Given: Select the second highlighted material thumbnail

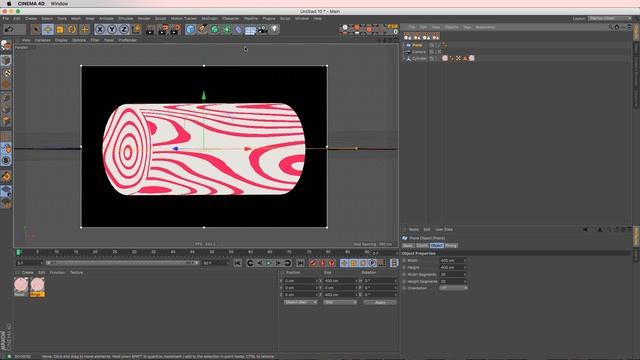Looking at the screenshot, I should [37, 287].
